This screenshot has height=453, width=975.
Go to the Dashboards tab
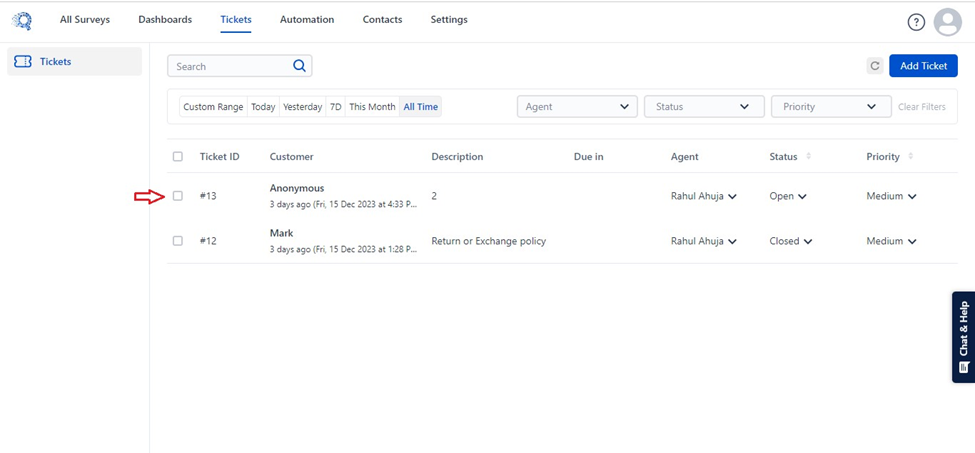pos(165,20)
